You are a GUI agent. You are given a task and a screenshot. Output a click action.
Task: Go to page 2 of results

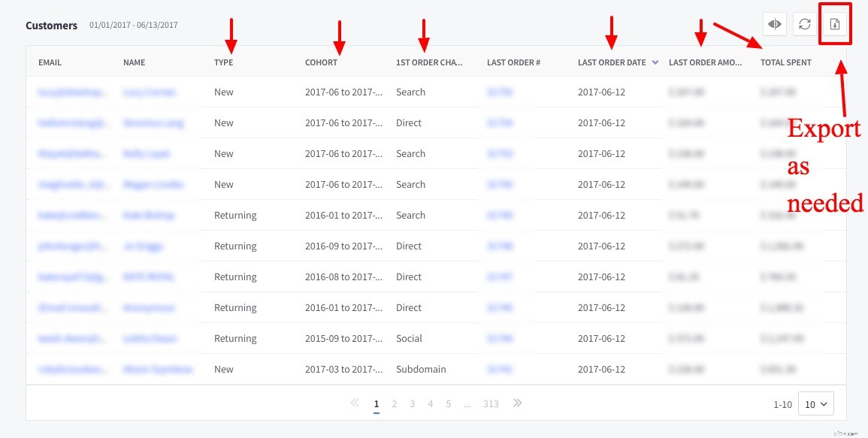[x=394, y=404]
